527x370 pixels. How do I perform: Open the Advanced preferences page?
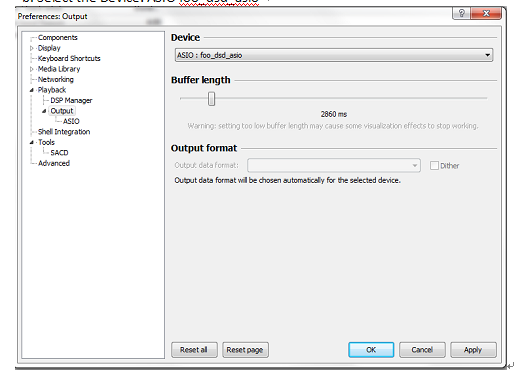pyautogui.click(x=54, y=163)
